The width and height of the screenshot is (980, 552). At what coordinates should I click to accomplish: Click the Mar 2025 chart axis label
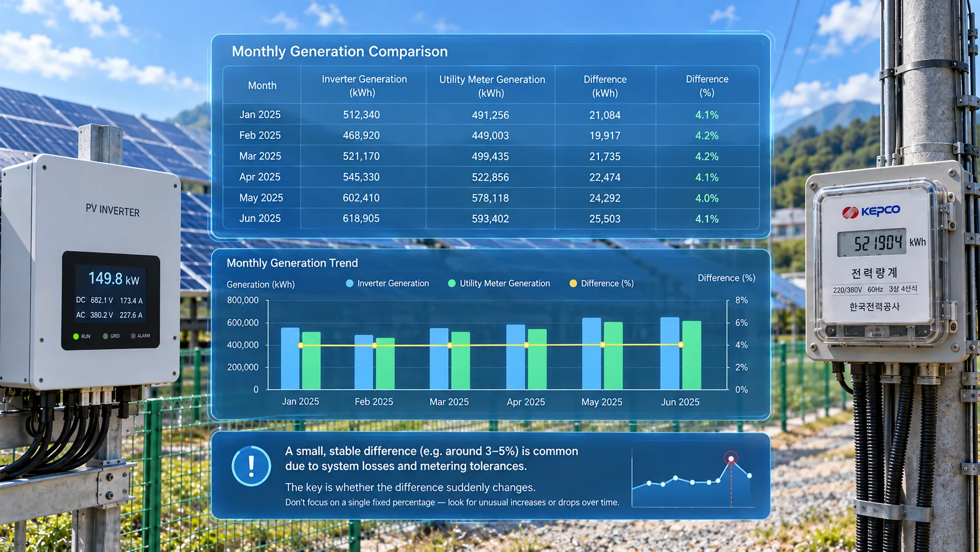449,402
